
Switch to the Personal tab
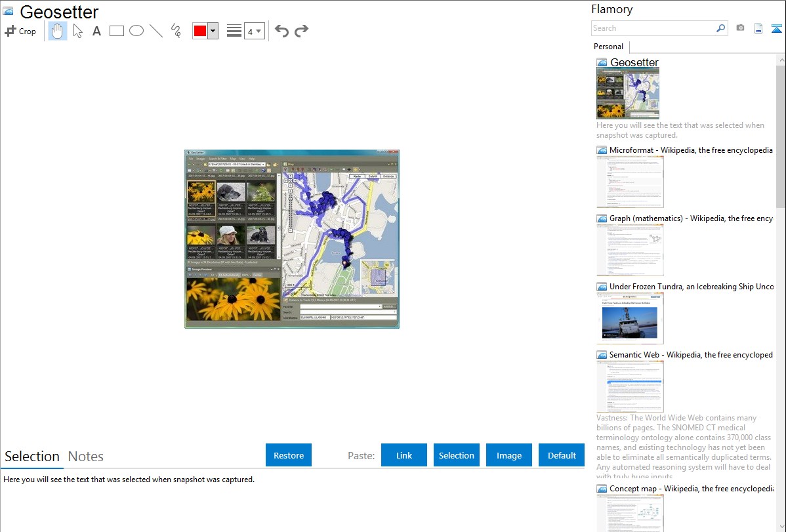tap(609, 46)
